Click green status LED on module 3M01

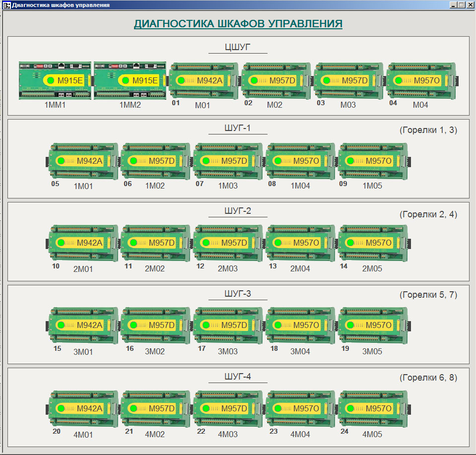[62, 325]
